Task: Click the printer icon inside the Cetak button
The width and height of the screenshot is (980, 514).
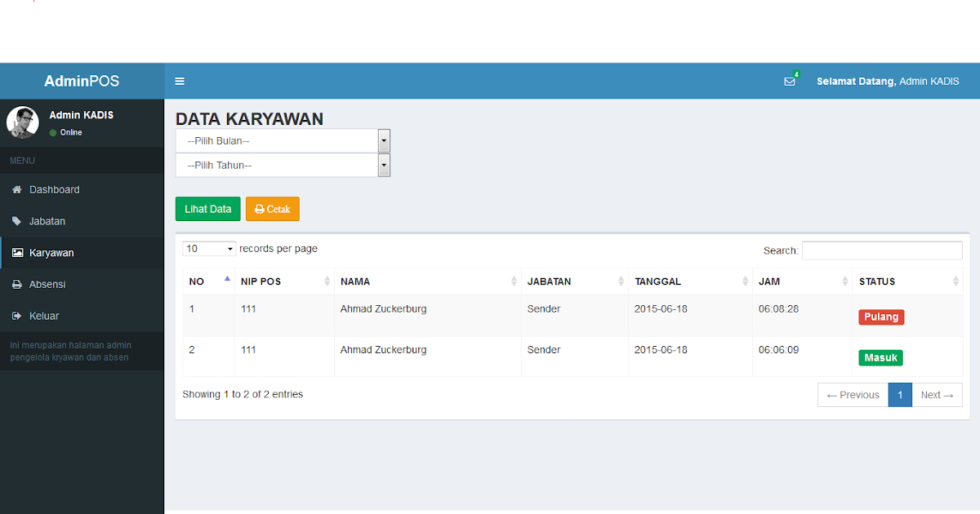Action: tap(260, 209)
